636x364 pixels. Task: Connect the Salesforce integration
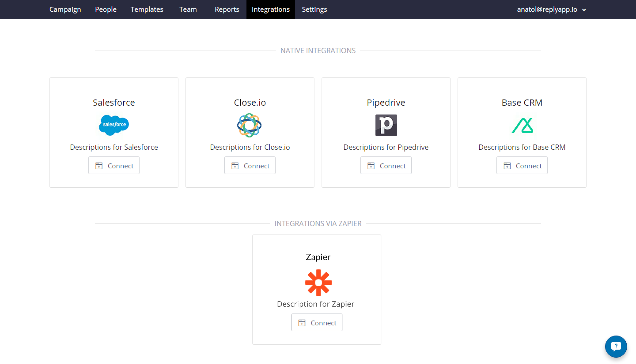click(x=114, y=165)
